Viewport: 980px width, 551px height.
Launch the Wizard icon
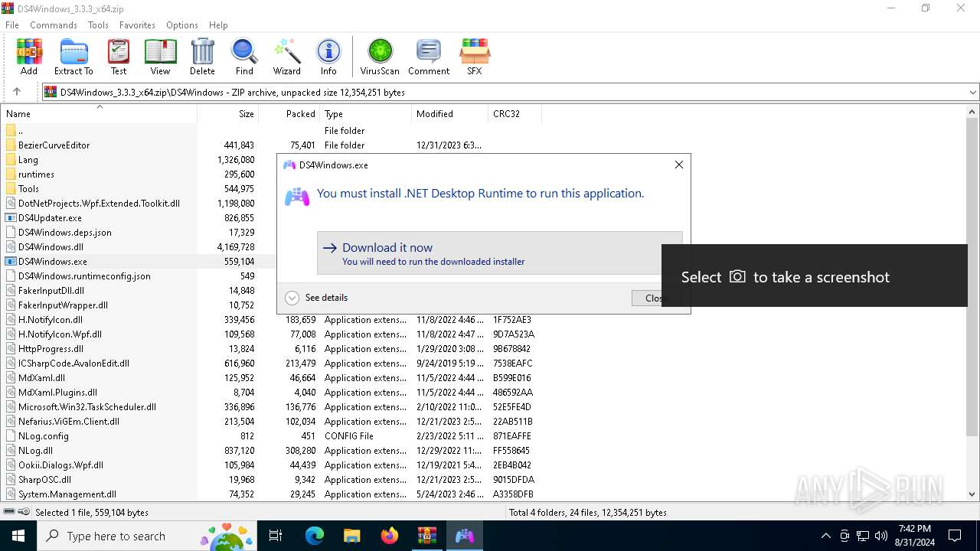(x=287, y=57)
